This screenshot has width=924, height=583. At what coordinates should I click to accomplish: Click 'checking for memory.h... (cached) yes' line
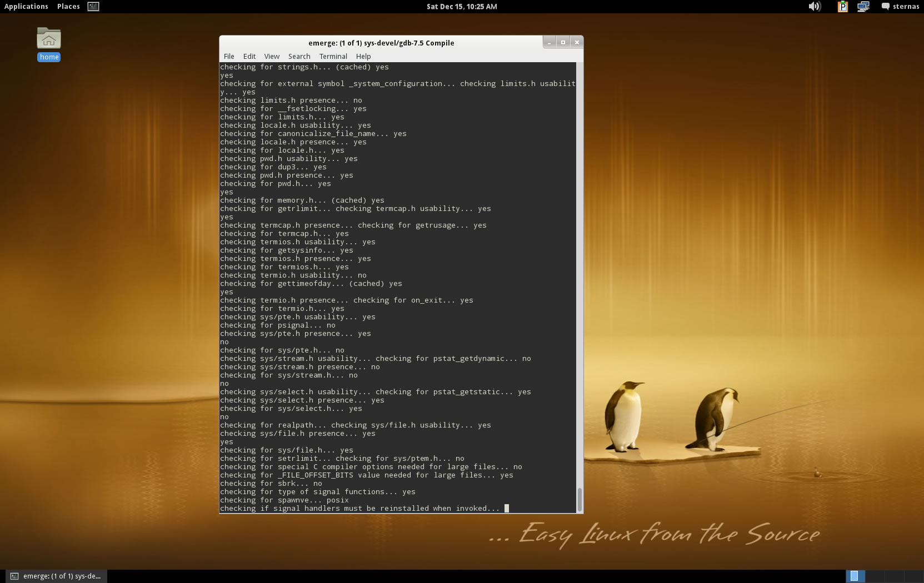coord(302,200)
